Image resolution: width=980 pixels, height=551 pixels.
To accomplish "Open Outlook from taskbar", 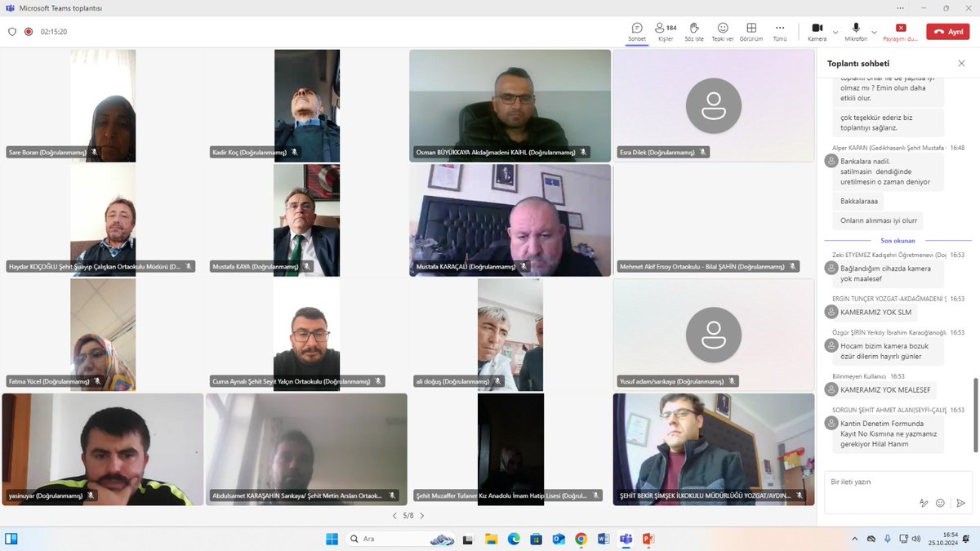I will tap(559, 539).
